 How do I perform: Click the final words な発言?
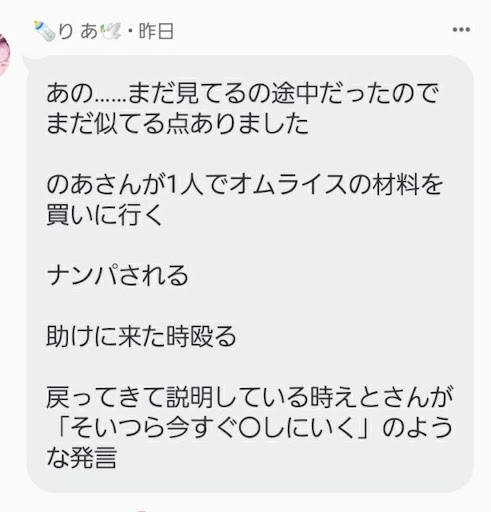[x=82, y=457]
